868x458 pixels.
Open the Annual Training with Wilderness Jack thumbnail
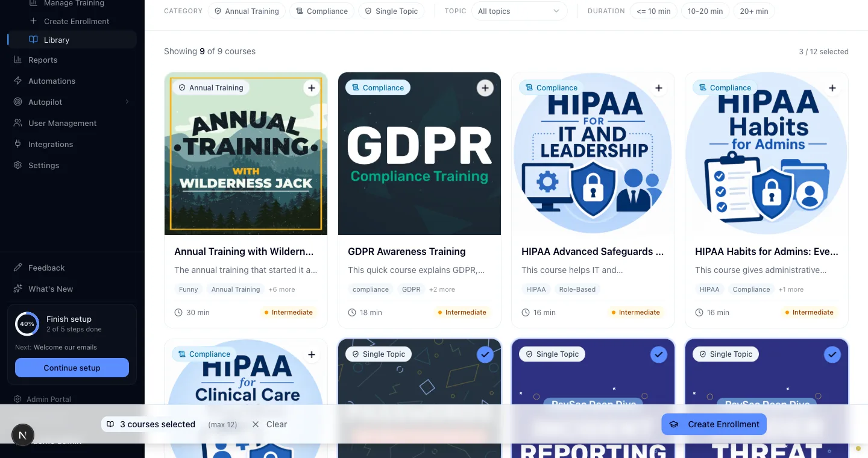coord(246,154)
